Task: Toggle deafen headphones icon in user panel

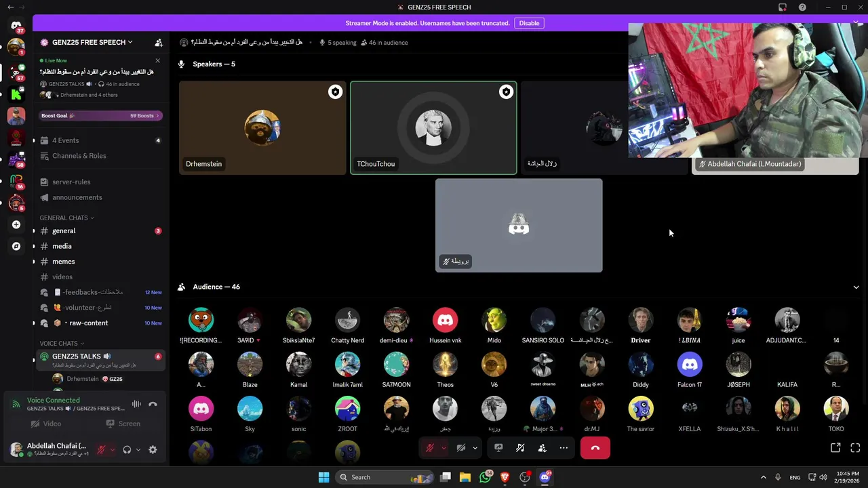Action: click(x=127, y=449)
